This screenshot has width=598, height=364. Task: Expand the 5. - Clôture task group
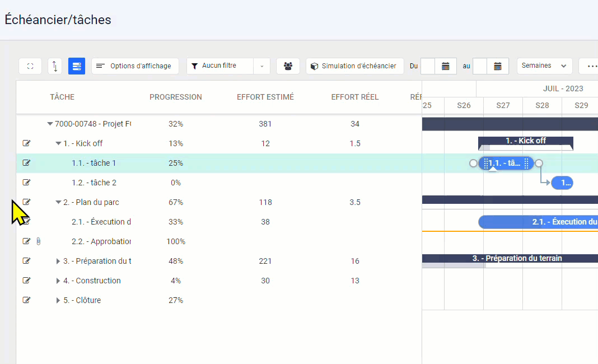[x=58, y=300]
